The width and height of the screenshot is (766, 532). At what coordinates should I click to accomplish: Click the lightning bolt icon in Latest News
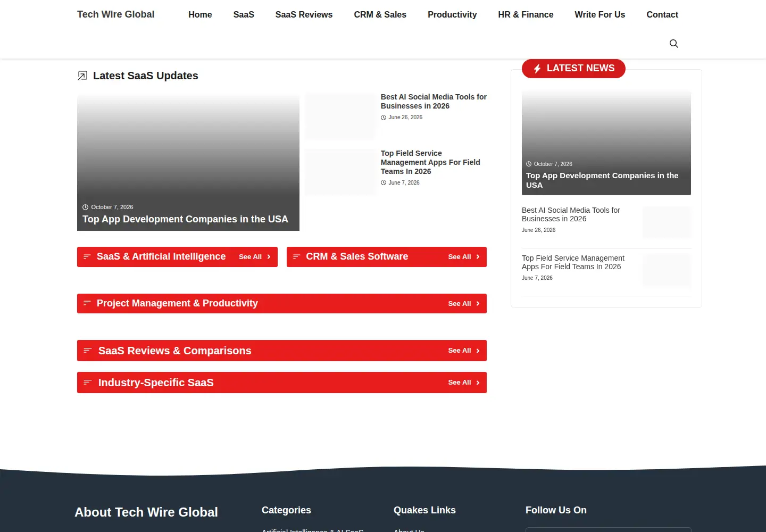pyautogui.click(x=537, y=69)
